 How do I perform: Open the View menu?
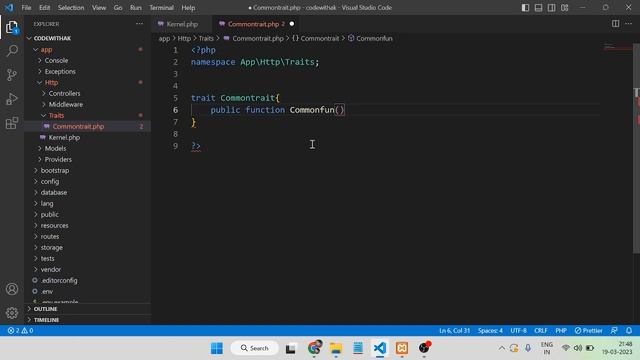coord(99,8)
